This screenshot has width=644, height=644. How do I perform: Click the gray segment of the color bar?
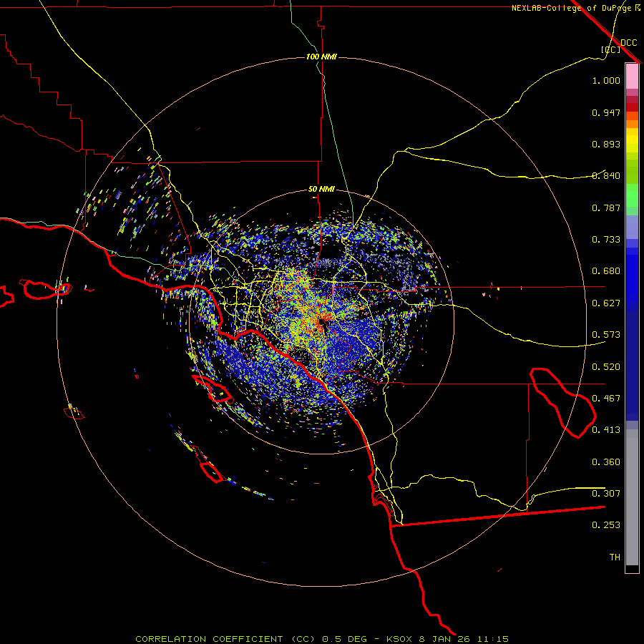632,497
